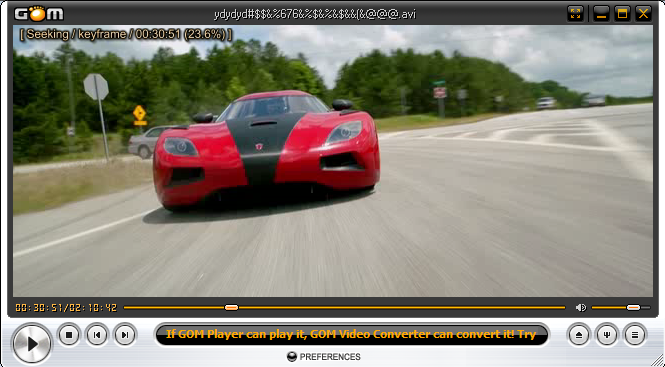The height and width of the screenshot is (367, 665).
Task: Close the GOM Player window
Action: [643, 14]
